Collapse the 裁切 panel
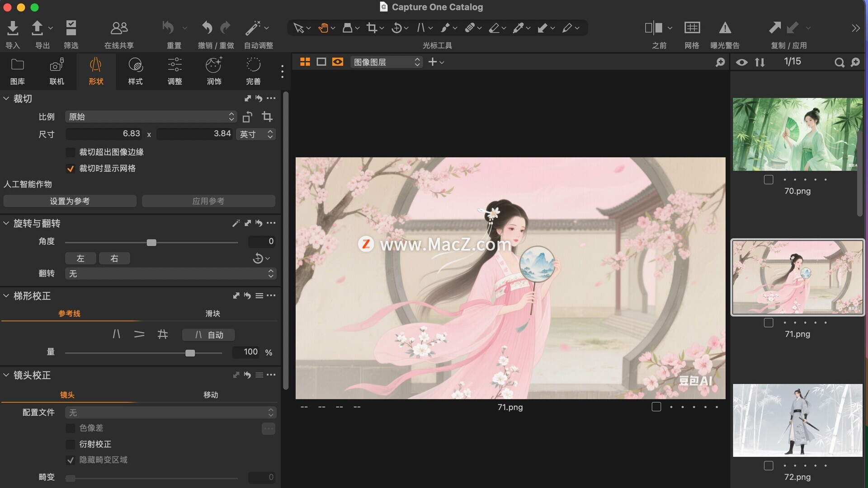Image resolution: width=868 pixels, height=488 pixels. (6, 98)
